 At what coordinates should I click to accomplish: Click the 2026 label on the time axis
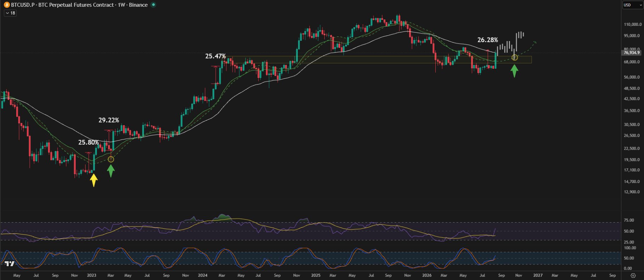(427, 275)
